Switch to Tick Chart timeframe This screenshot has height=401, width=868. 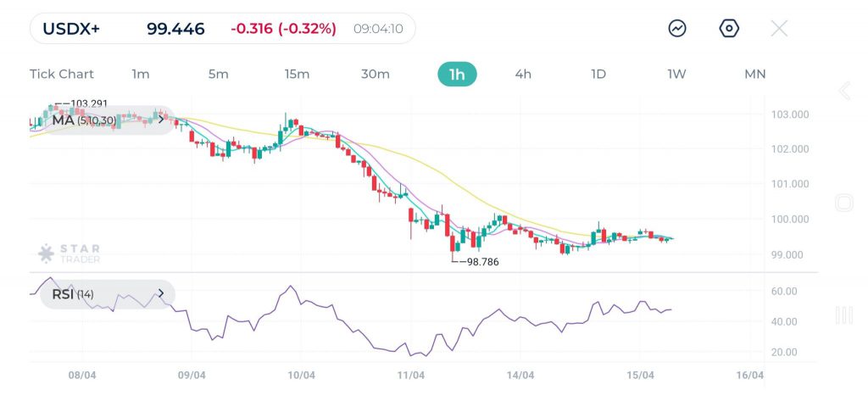coord(62,74)
